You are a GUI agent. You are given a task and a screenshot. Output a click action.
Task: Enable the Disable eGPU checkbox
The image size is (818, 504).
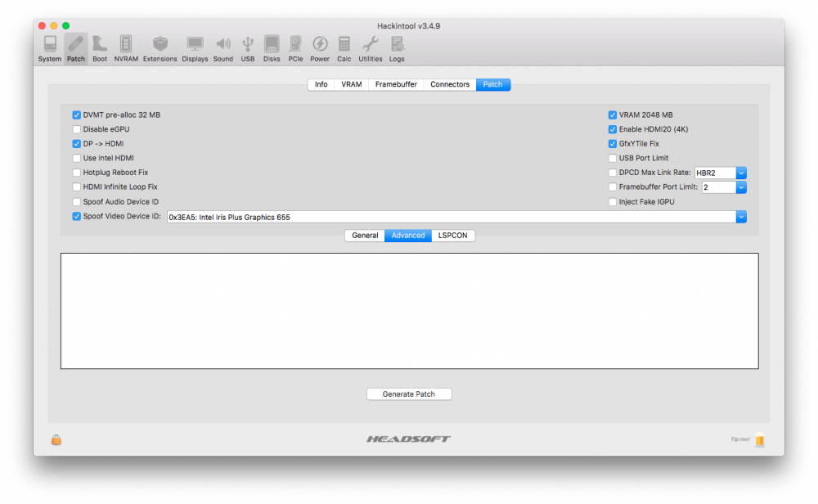pyautogui.click(x=77, y=129)
